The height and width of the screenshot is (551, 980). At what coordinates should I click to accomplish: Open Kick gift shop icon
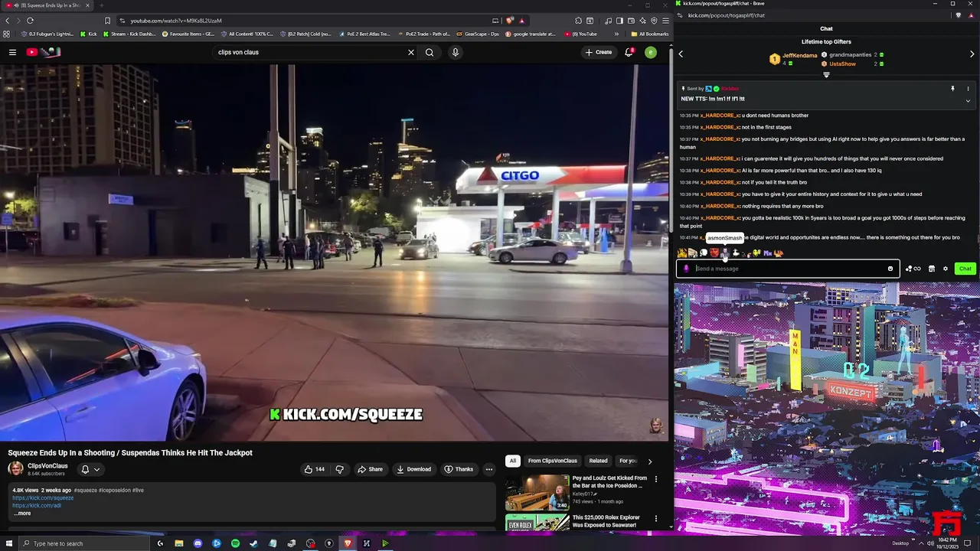pyautogui.click(x=932, y=269)
